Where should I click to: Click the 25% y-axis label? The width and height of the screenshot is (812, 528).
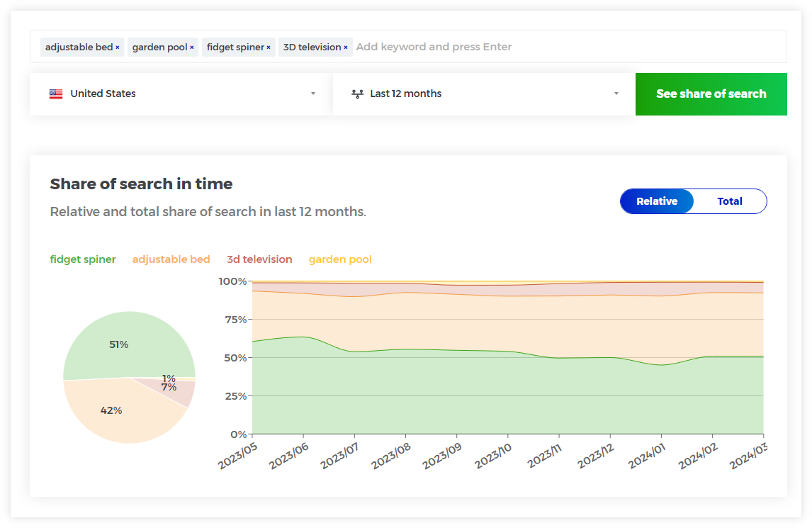pos(236,396)
